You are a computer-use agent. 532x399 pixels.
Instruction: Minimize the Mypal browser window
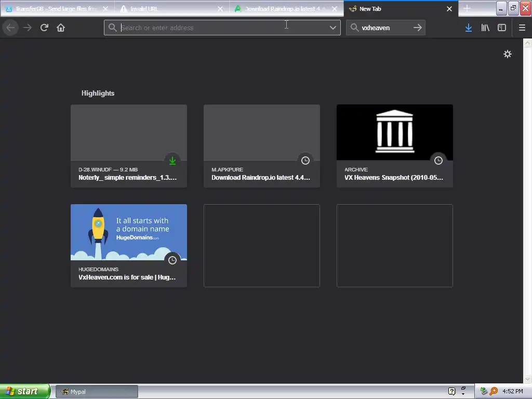[x=501, y=8]
